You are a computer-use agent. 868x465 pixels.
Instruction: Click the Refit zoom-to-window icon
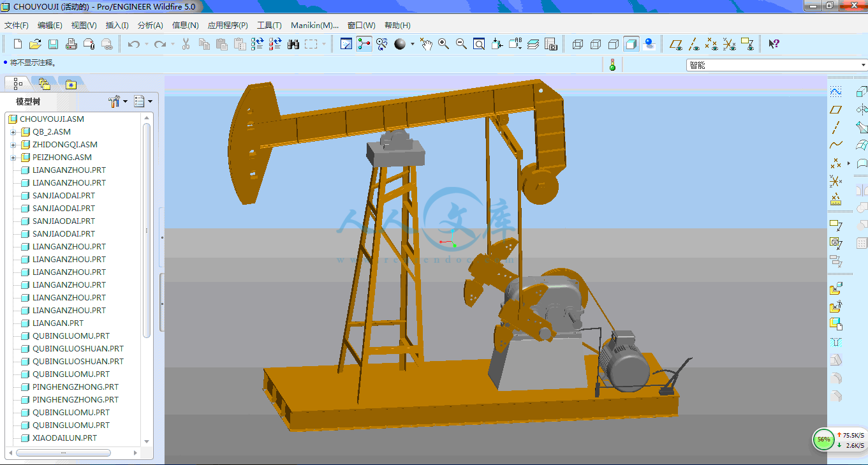[x=479, y=44]
